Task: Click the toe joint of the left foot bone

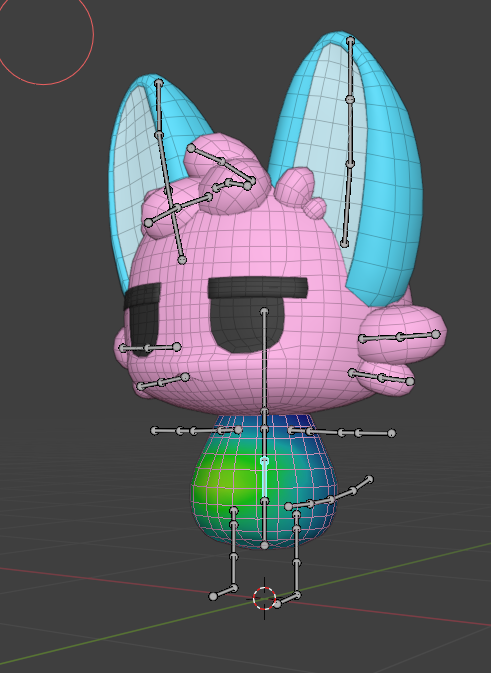Action: pos(213,596)
